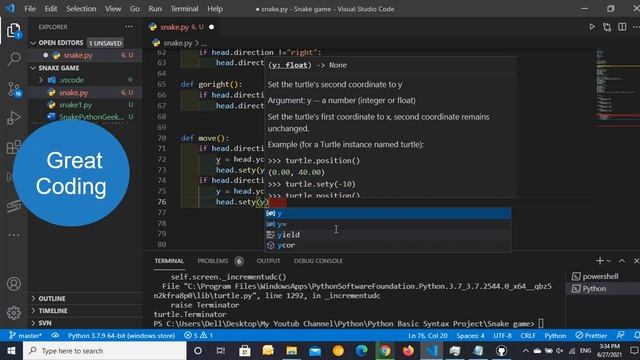This screenshot has width=640, height=360.
Task: Open SnakePythonGeek file in explorer
Action: coord(91,117)
